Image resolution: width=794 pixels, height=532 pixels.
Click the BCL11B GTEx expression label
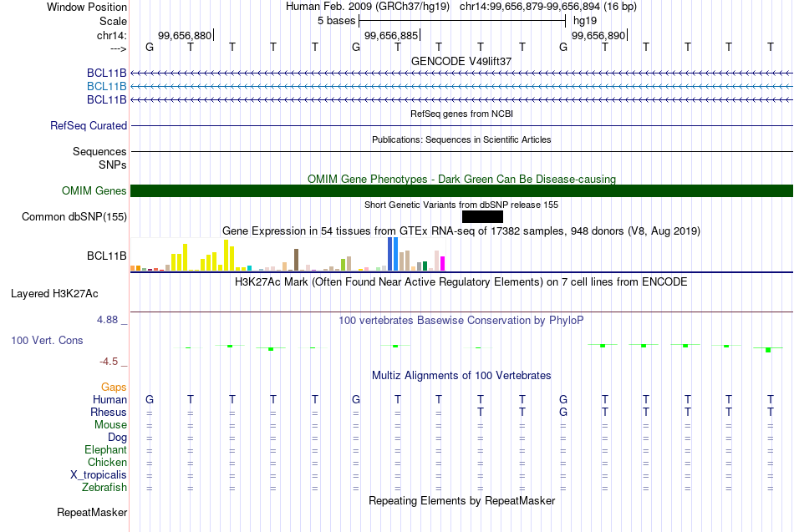tap(106, 256)
